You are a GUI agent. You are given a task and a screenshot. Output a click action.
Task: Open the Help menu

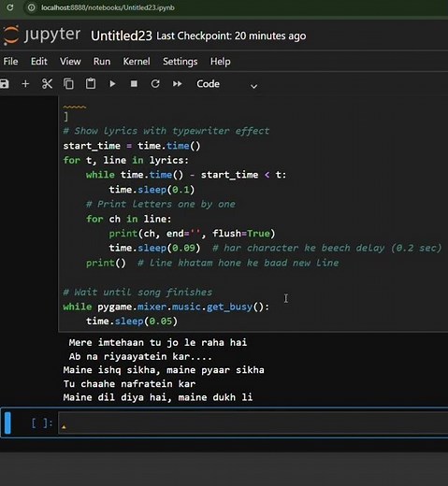click(x=220, y=62)
